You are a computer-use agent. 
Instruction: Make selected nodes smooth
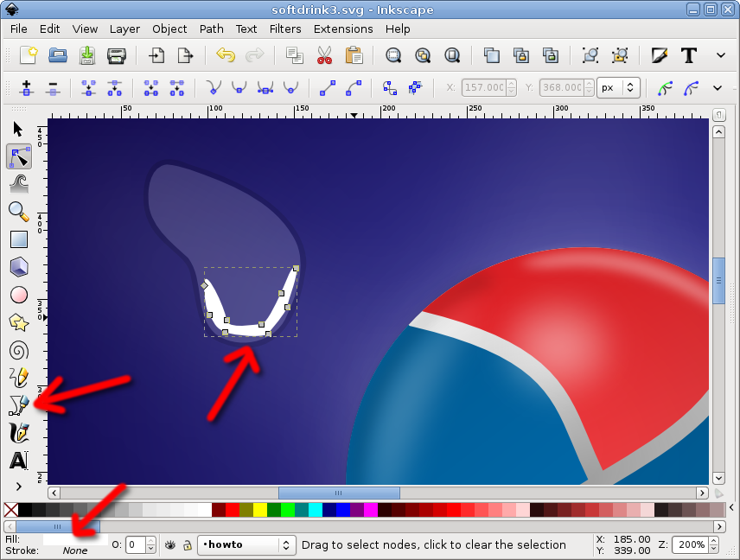(239, 88)
